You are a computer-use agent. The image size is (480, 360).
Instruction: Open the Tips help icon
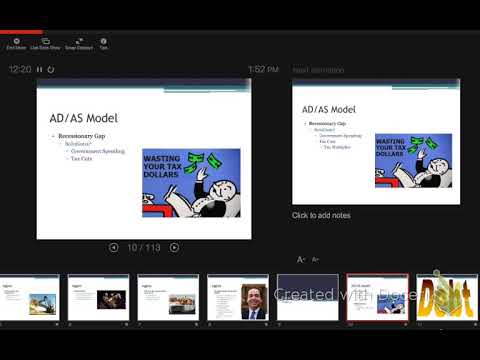pos(104,44)
